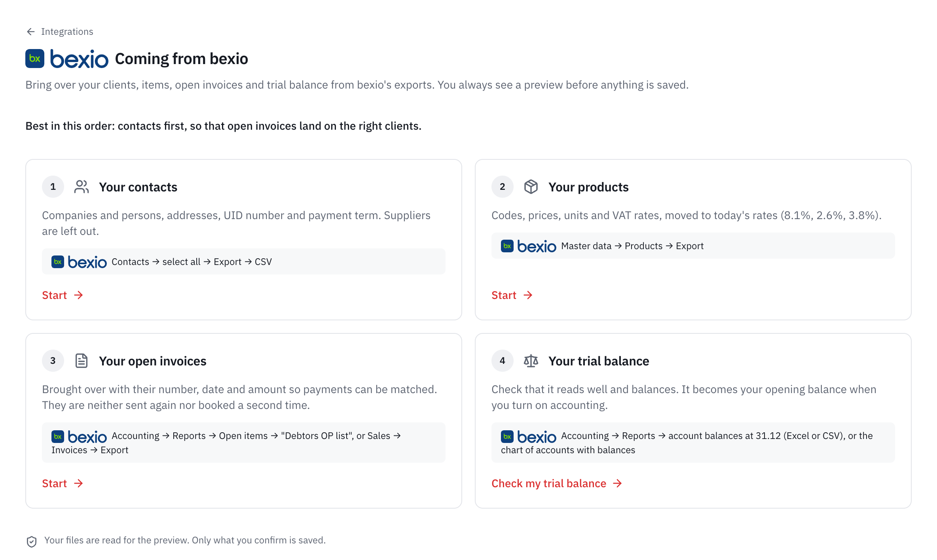The image size is (937, 560).
Task: Click the shield icon in the footer note
Action: (x=32, y=541)
